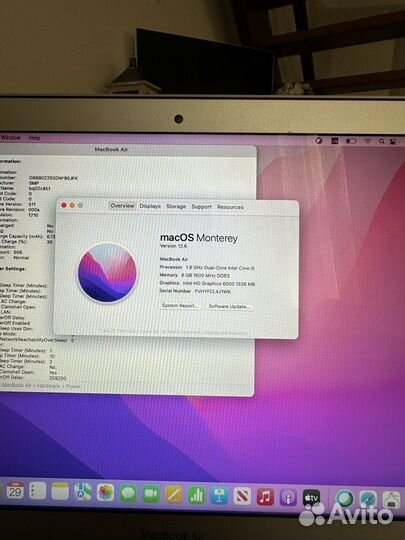Launch Reminders from the Dock
The height and width of the screenshot is (540, 405).
[x=38, y=491]
